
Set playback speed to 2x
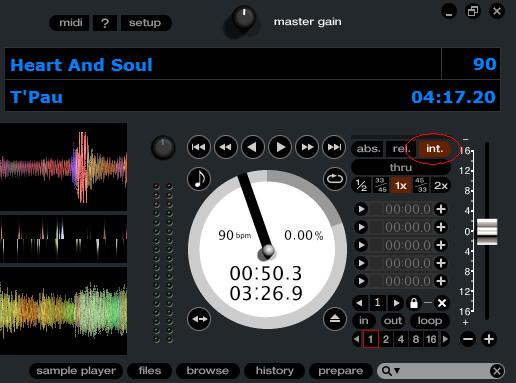click(441, 185)
